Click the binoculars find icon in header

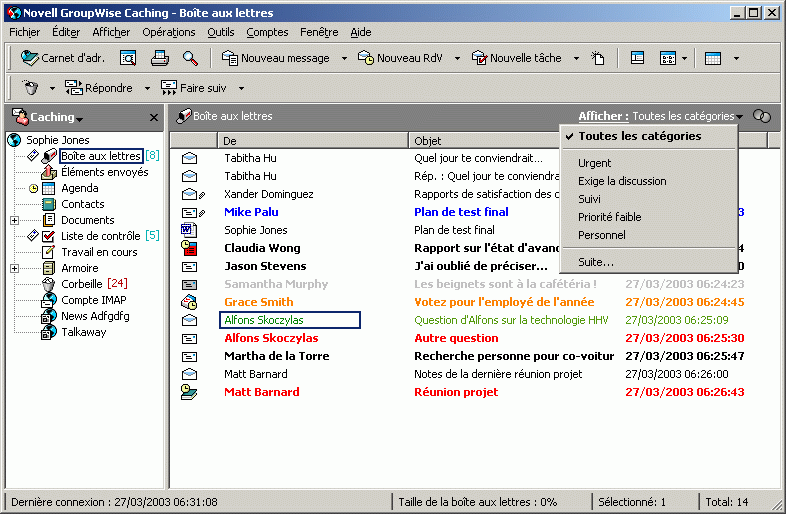[762, 116]
